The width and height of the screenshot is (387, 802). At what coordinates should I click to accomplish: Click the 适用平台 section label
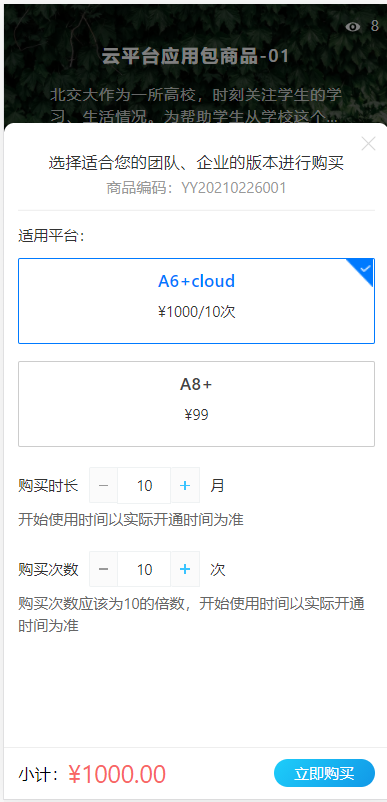[52, 236]
